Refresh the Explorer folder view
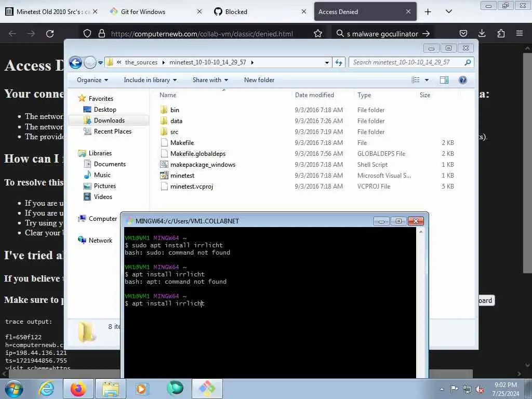 [339, 62]
